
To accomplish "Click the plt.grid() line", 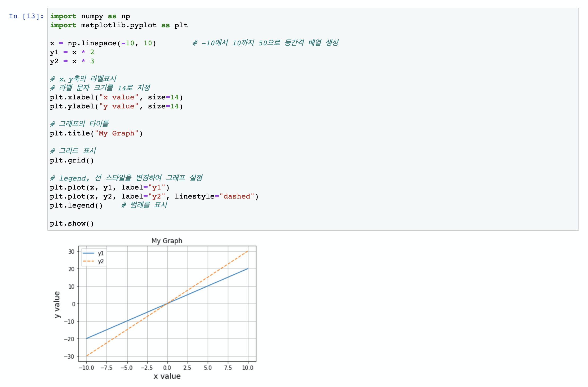I will point(72,161).
